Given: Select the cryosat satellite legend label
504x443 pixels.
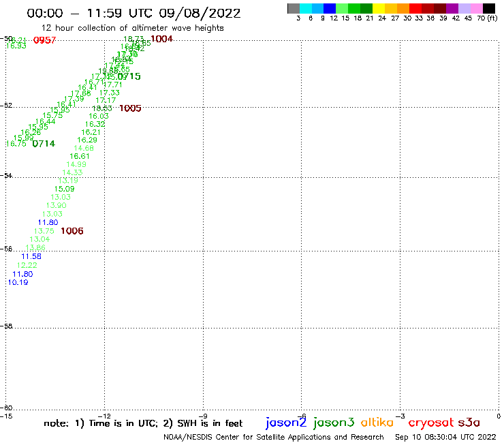Looking at the screenshot, I should [430, 423].
